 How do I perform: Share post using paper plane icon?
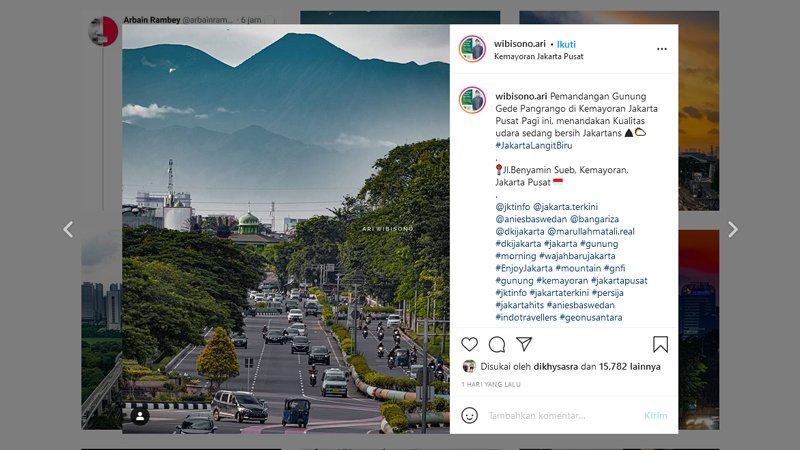point(524,344)
